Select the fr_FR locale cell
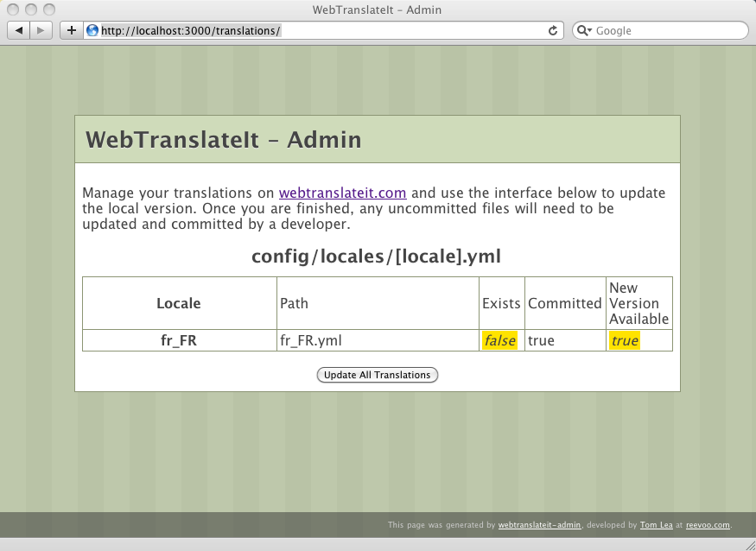This screenshot has width=756, height=551. pos(179,340)
